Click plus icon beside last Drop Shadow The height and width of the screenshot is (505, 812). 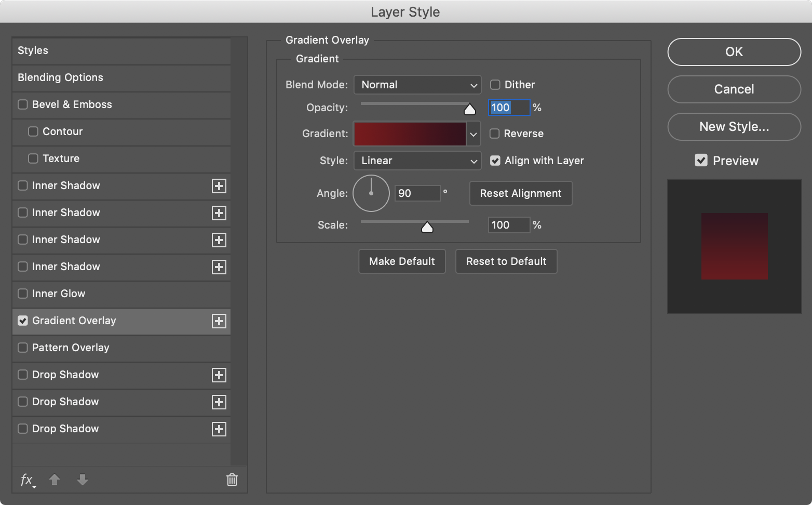point(219,429)
